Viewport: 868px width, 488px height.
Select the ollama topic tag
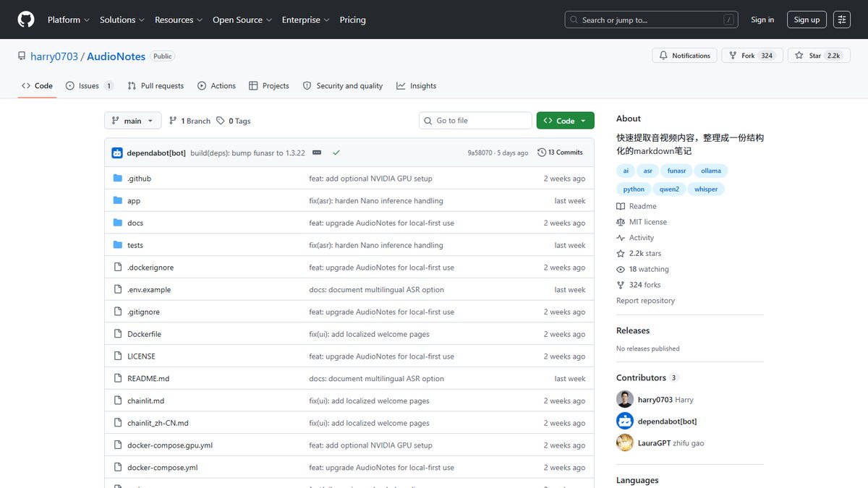click(711, 171)
